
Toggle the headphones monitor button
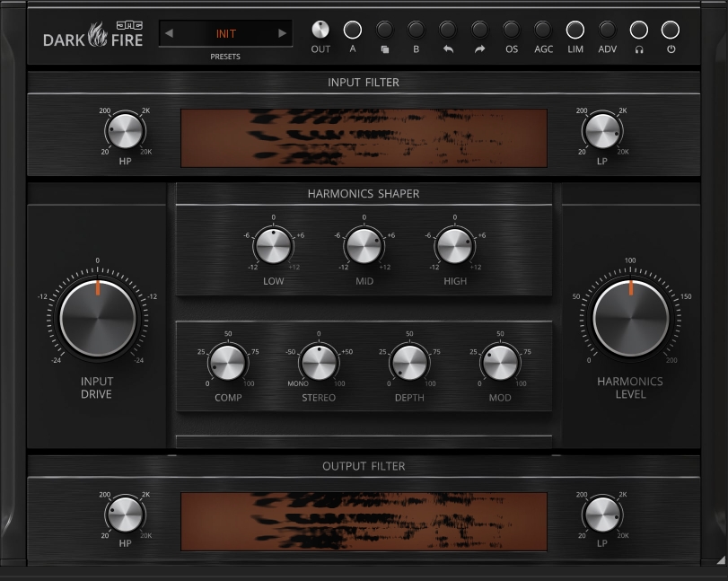click(x=639, y=31)
